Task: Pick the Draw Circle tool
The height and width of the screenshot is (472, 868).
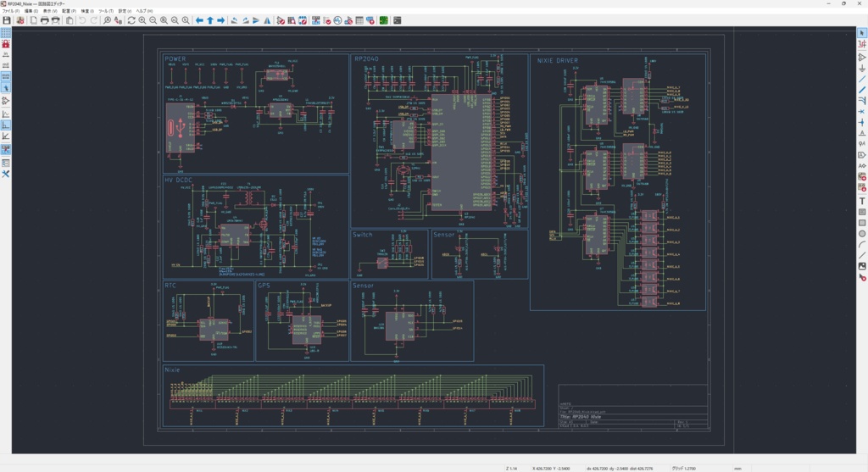Action: [x=862, y=234]
